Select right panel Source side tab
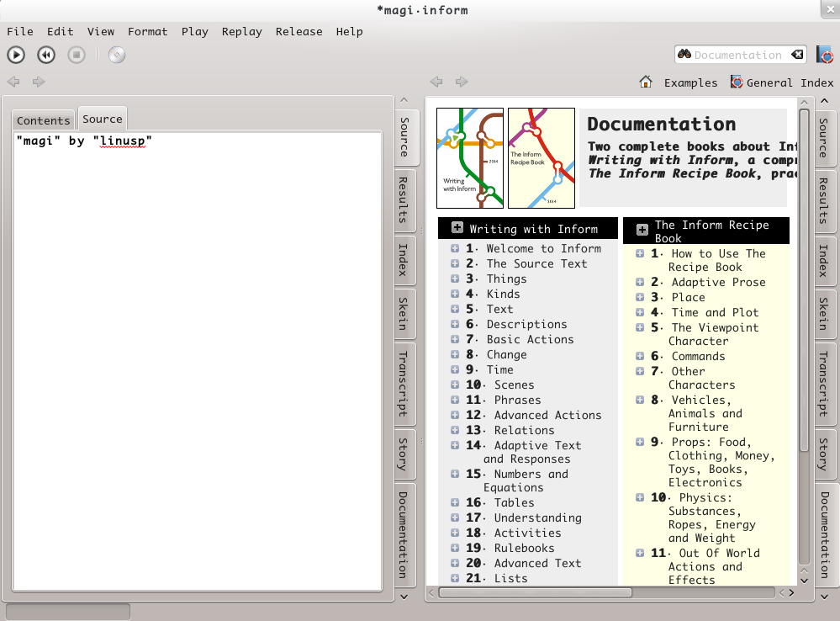 (825, 138)
